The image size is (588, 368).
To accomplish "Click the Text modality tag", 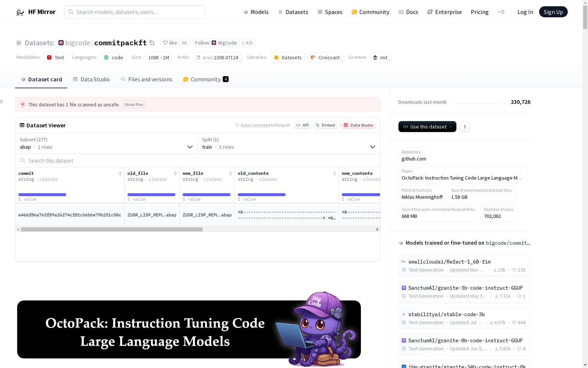I will [x=55, y=57].
